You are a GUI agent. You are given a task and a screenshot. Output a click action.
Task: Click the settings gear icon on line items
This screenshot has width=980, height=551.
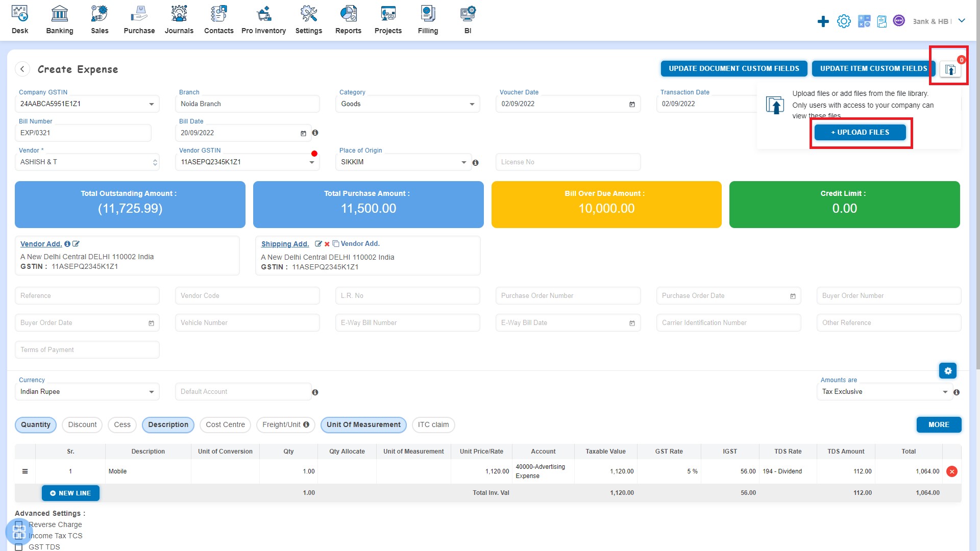click(948, 371)
